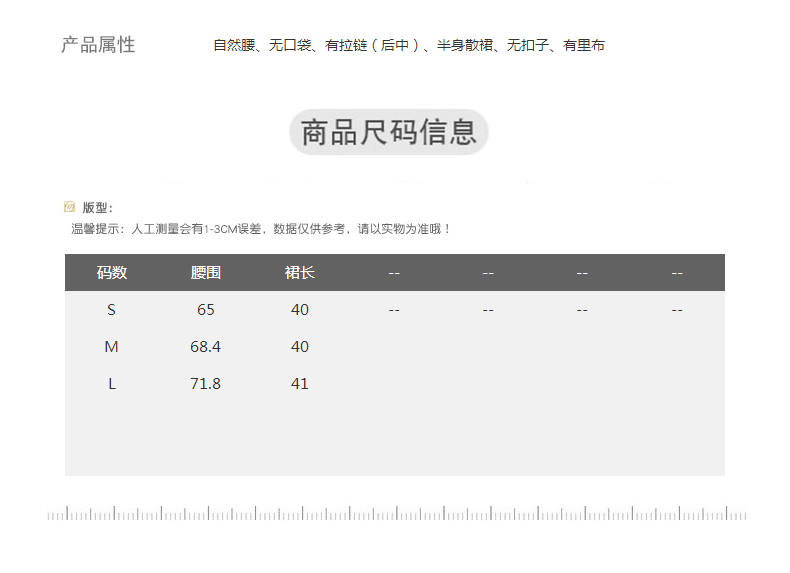Image resolution: width=790 pixels, height=573 pixels.
Task: Click the 温馨提示 measurement notice text
Action: point(261,229)
